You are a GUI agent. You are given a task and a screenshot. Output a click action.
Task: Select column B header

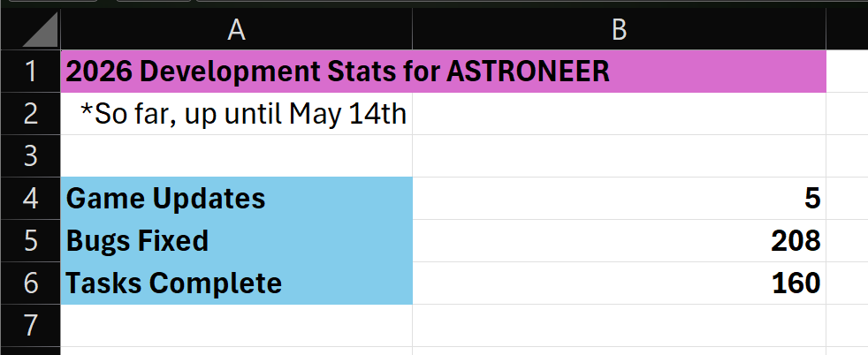coord(619,29)
